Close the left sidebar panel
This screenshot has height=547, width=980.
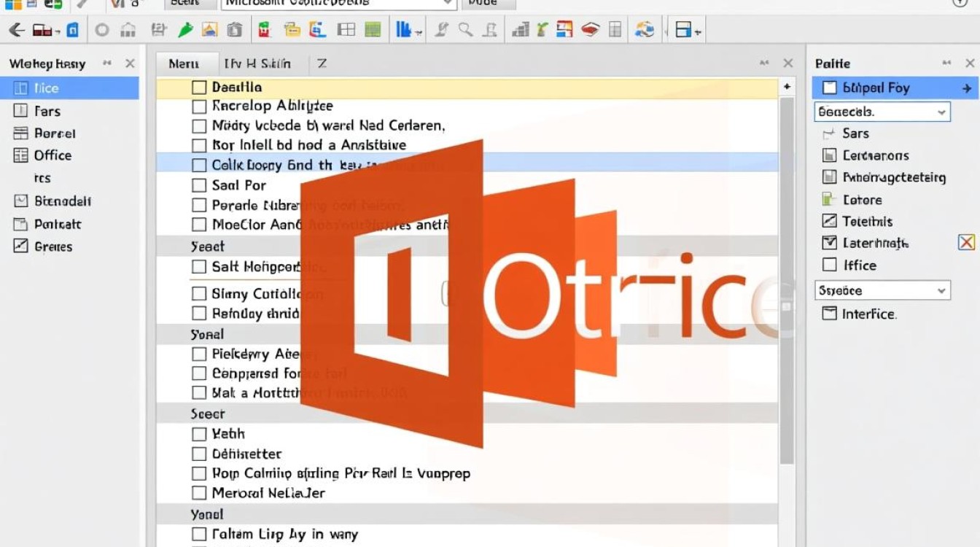[x=130, y=63]
